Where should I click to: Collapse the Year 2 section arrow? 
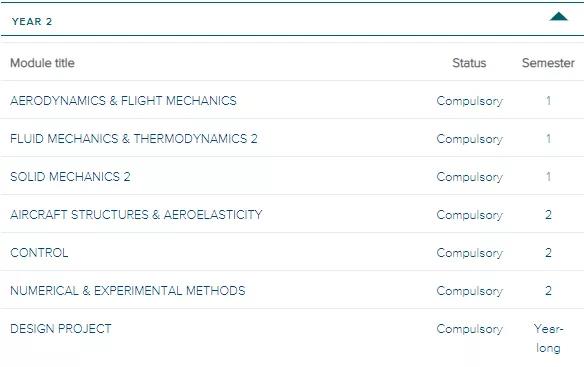click(558, 17)
